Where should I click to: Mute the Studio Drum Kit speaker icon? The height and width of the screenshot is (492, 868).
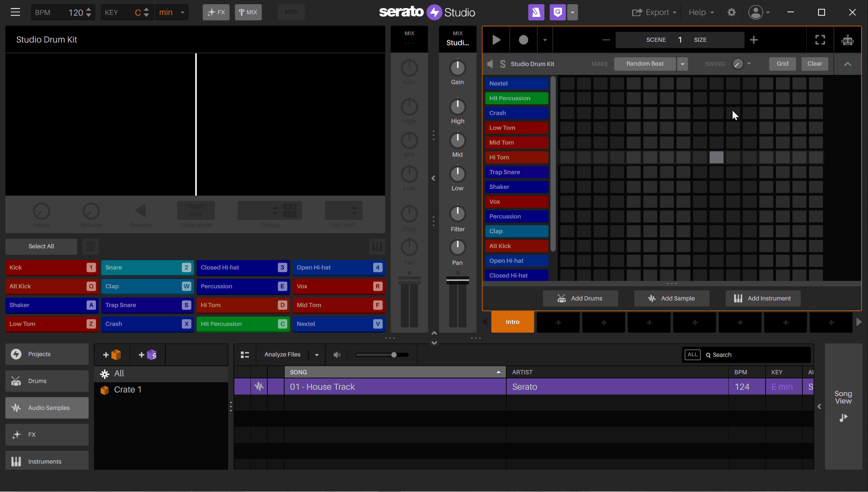pos(490,64)
